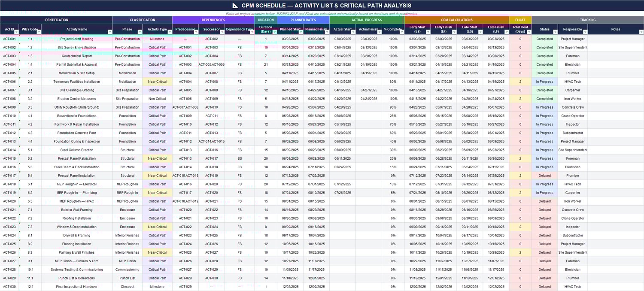
Task: Select the TRACKING group header
Action: 588,20
